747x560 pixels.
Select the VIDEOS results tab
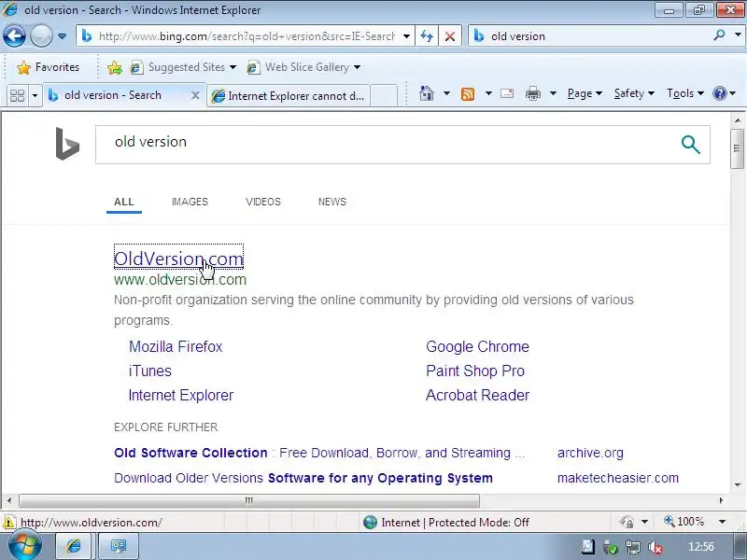tap(263, 202)
